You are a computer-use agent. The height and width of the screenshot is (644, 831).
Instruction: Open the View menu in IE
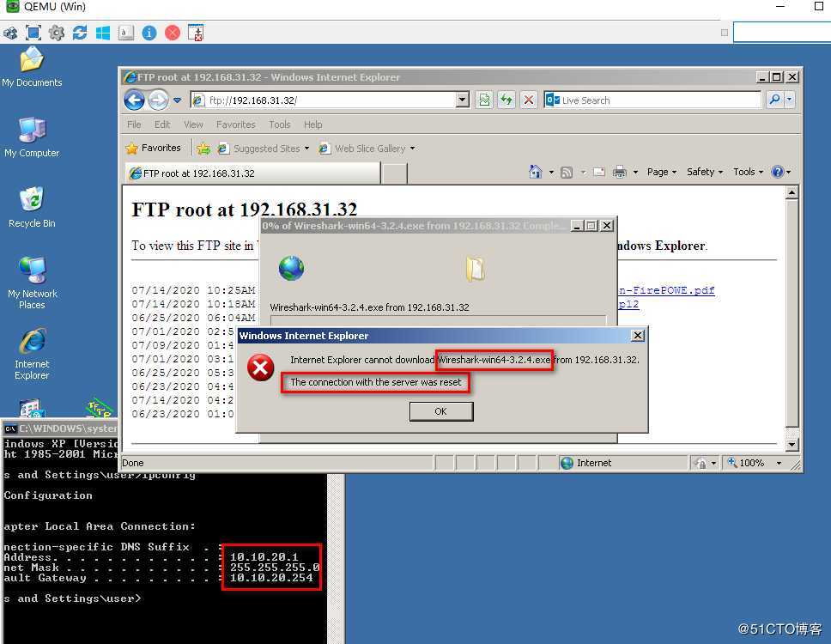193,124
